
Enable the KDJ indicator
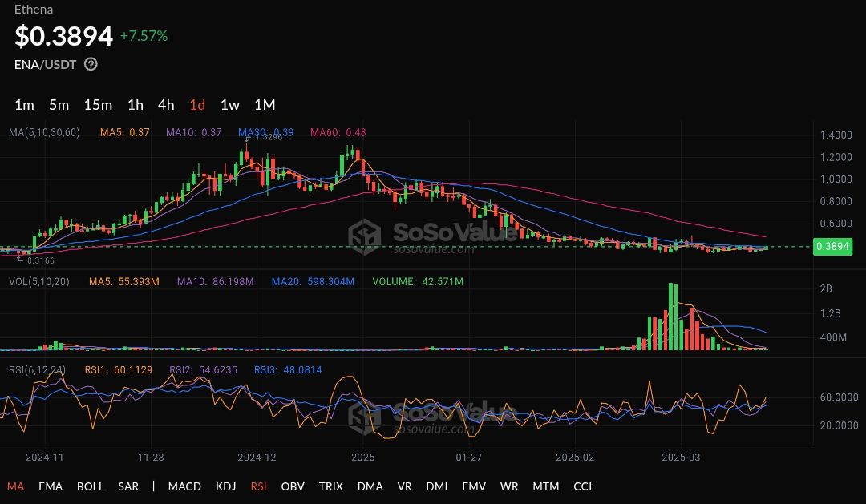click(226, 486)
